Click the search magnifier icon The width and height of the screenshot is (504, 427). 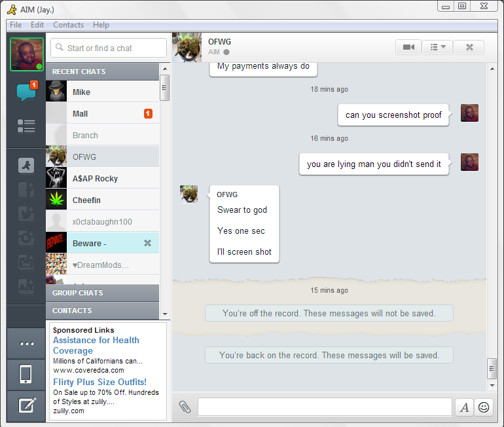pyautogui.click(x=60, y=47)
